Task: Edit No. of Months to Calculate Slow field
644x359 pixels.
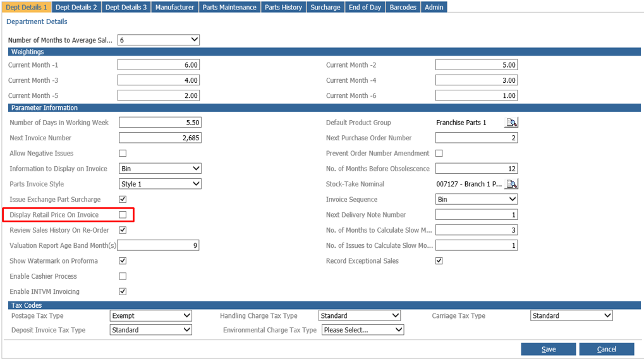Action: [477, 230]
